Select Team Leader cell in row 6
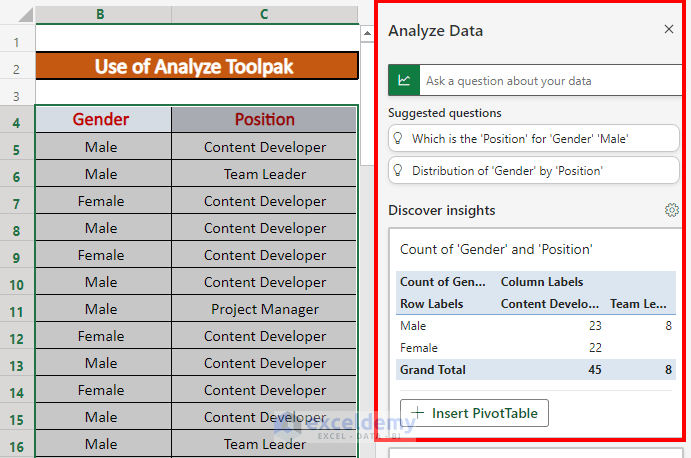The height and width of the screenshot is (458, 691). tap(264, 174)
